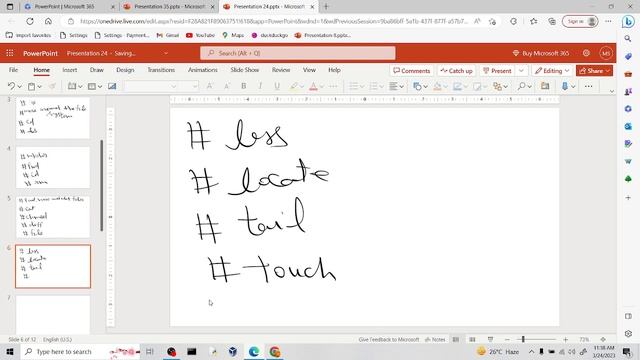Screen dimensions: 640x360
Task: Select the slide 4 thumbnail
Action: pos(53,167)
